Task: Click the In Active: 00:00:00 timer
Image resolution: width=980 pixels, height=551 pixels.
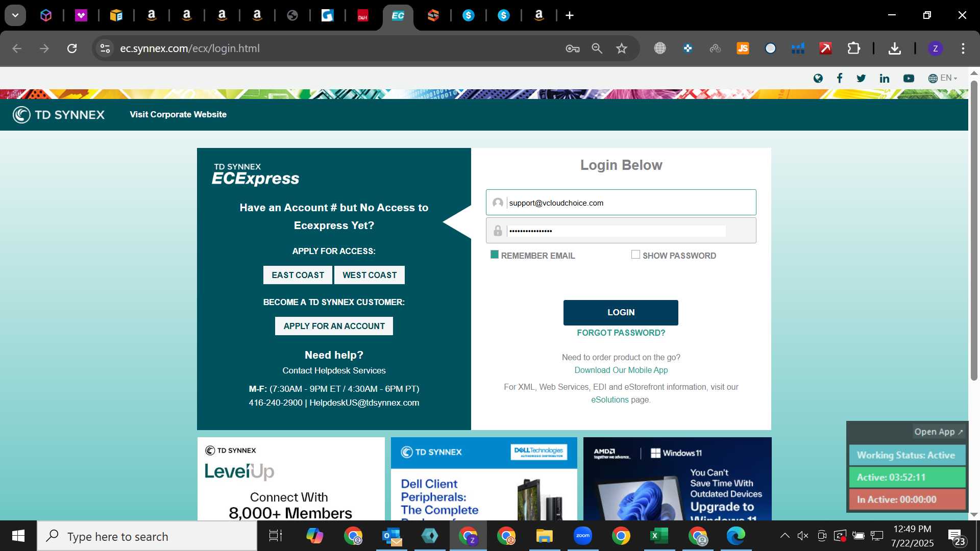Action: point(907,499)
